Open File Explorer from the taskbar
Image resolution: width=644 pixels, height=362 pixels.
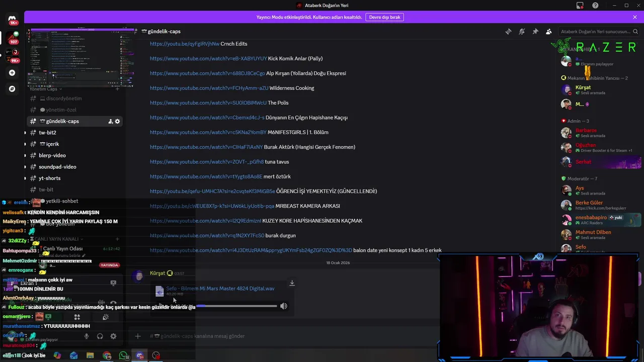[x=90, y=355]
